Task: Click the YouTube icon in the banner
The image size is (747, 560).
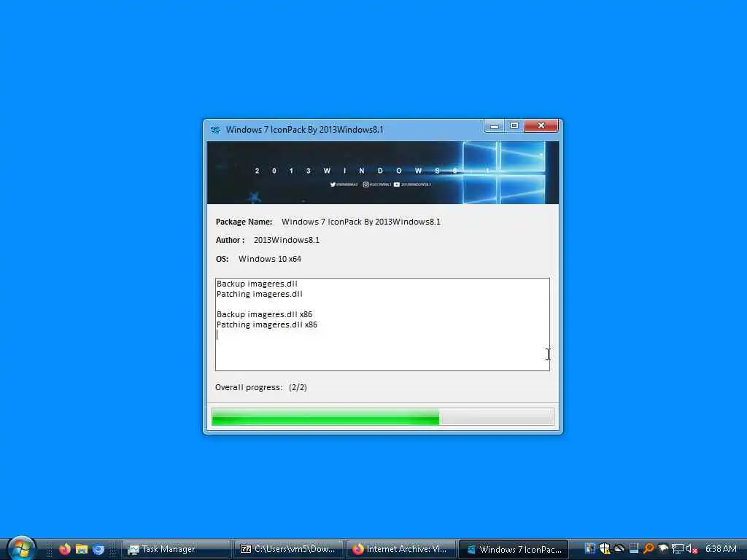Action: (396, 184)
